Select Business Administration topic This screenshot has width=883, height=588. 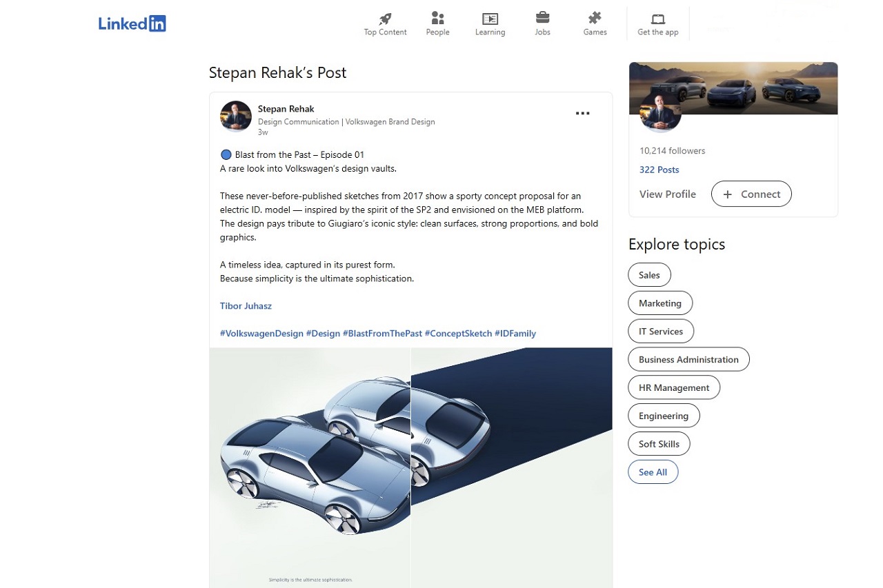pos(688,360)
